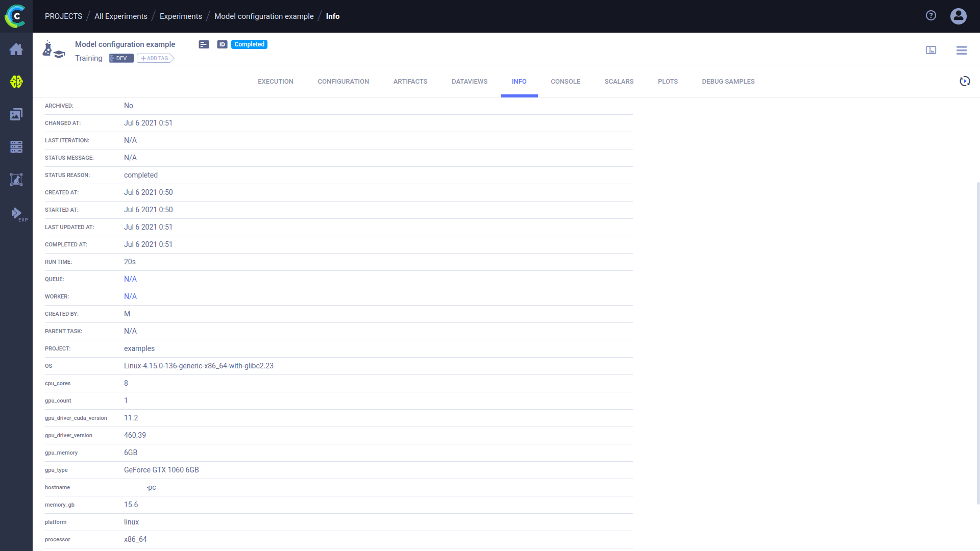Click the ID icon next to experiment name
Image resolution: width=980 pixels, height=551 pixels.
[x=222, y=44]
